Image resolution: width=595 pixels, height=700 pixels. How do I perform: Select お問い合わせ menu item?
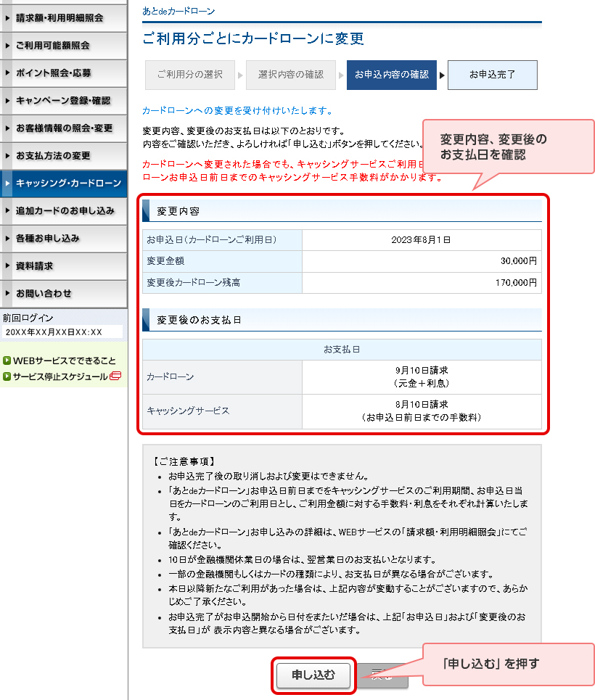coord(44,293)
